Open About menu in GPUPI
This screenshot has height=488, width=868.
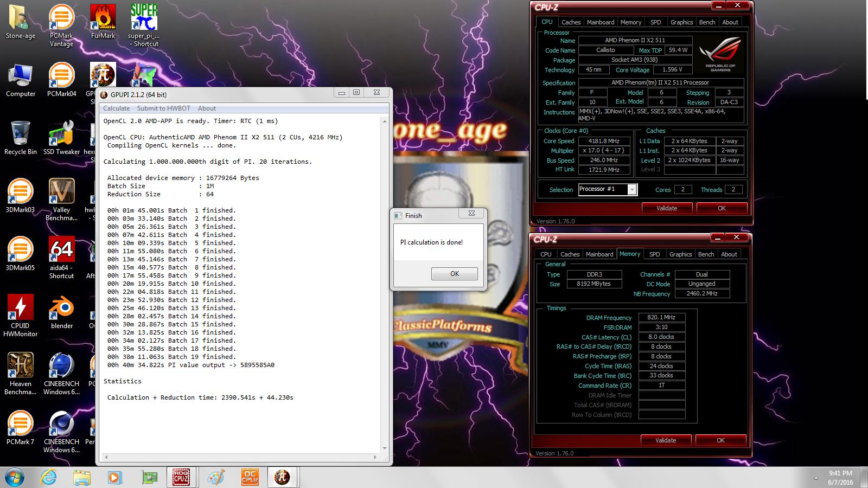click(x=207, y=108)
